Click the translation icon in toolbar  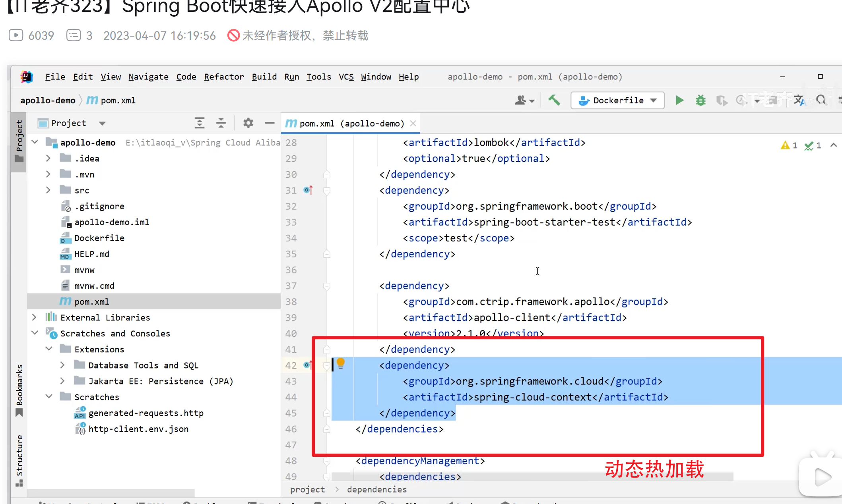(x=799, y=100)
